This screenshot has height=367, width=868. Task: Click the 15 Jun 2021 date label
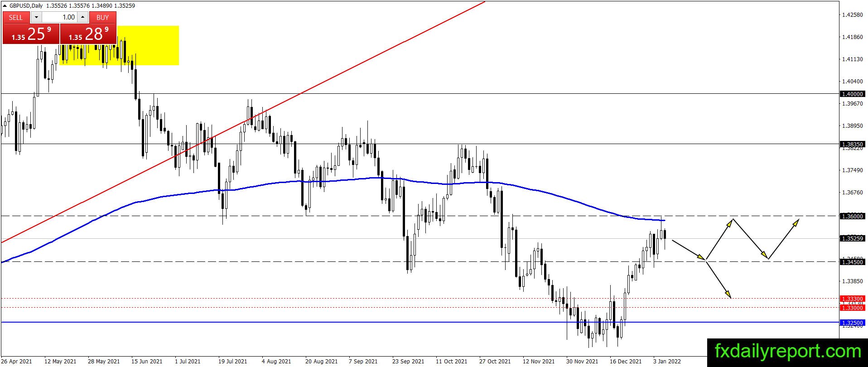tap(147, 362)
